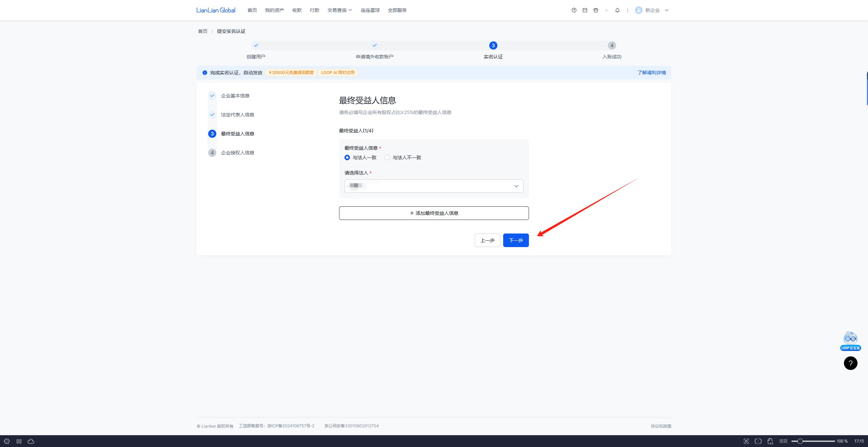Select the 企业授权人信息 sidebar step
The height and width of the screenshot is (447, 868).
[x=238, y=153]
